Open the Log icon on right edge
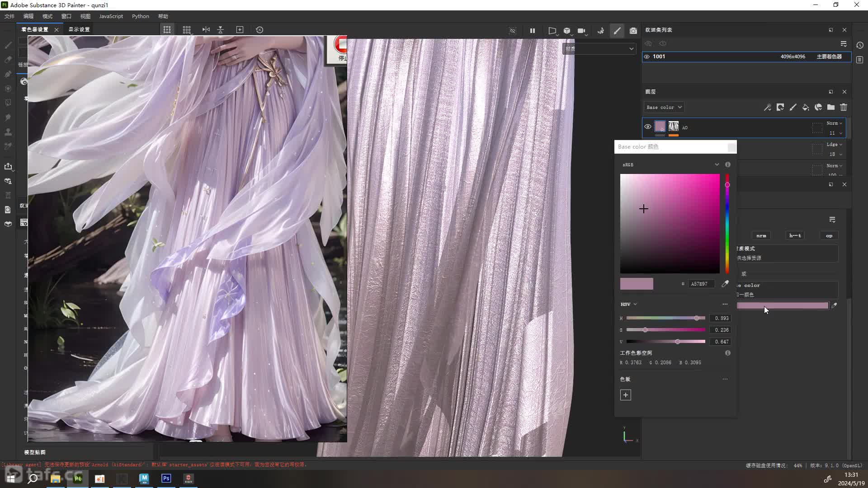This screenshot has height=488, width=868. pyautogui.click(x=860, y=60)
